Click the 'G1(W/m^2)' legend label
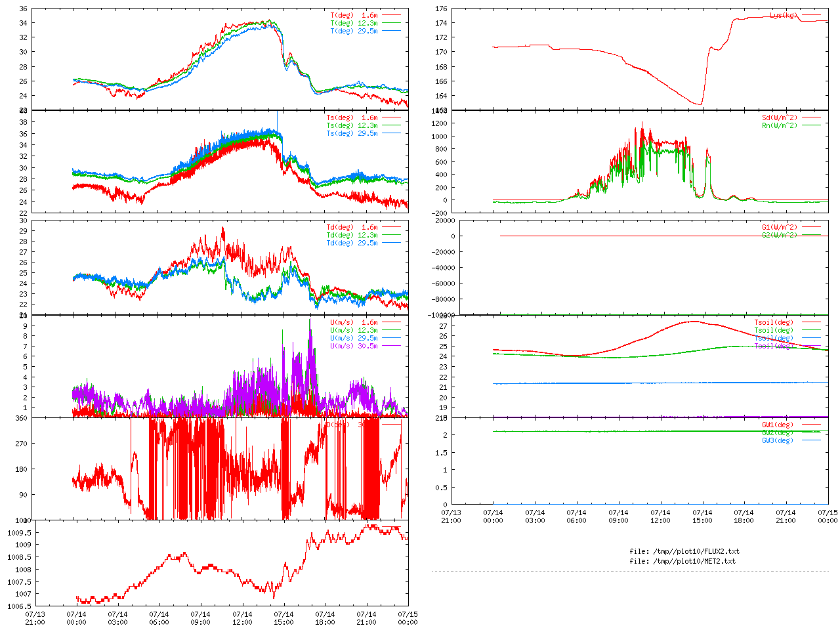The image size is (840, 630). click(x=780, y=228)
